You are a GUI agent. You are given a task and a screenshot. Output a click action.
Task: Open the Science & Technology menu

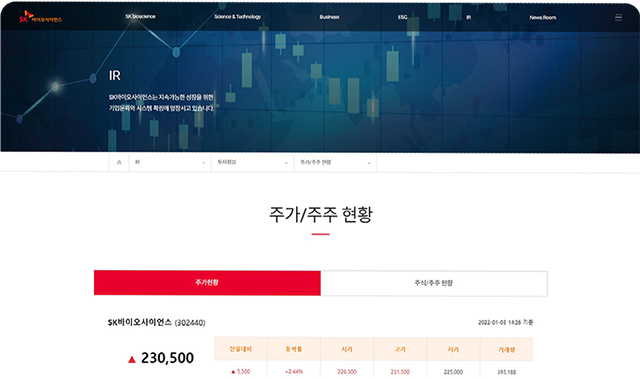point(238,17)
